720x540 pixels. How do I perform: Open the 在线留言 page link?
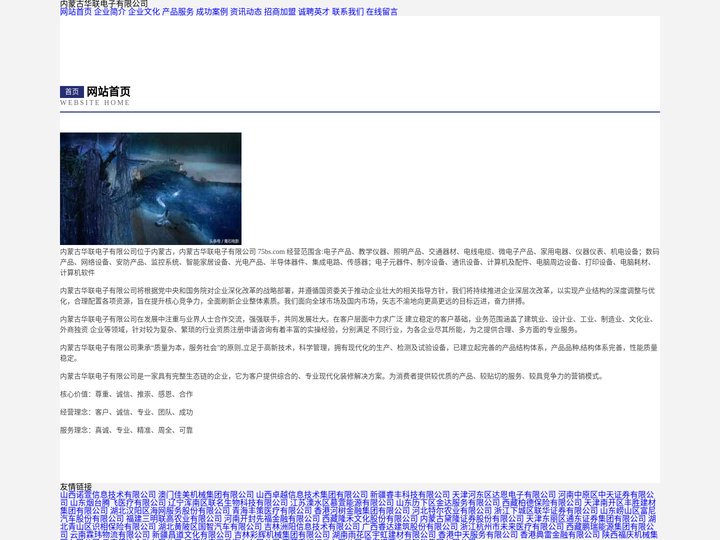pyautogui.click(x=382, y=12)
